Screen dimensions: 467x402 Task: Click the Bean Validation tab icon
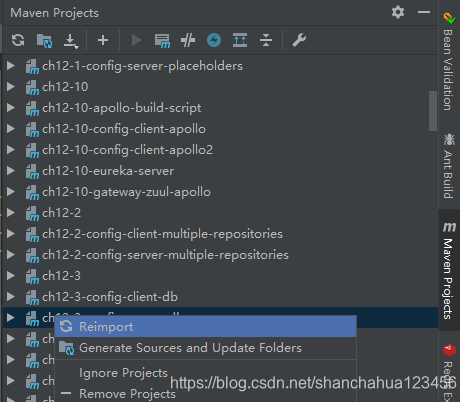449,18
